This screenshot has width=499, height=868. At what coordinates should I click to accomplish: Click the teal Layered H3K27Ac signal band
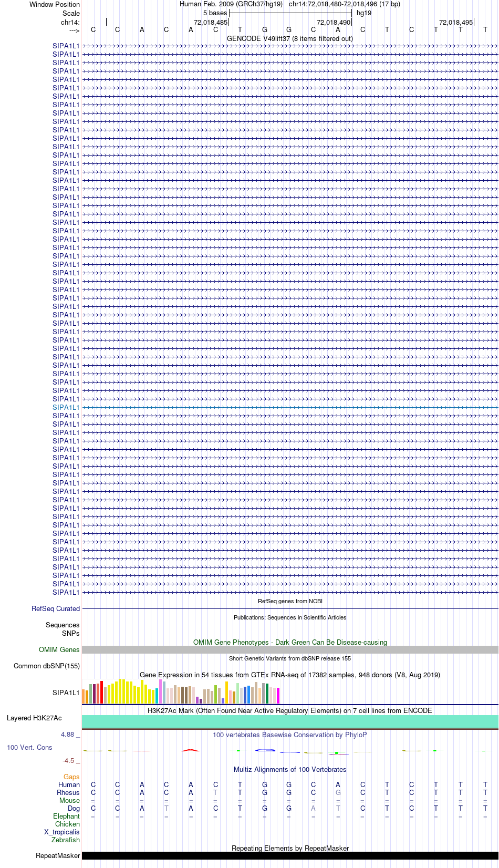tap(290, 721)
